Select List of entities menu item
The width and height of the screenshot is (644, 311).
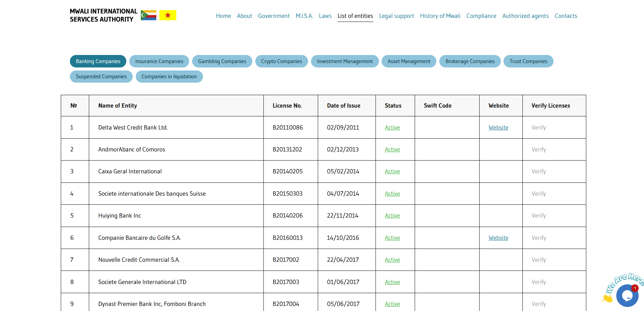[355, 16]
